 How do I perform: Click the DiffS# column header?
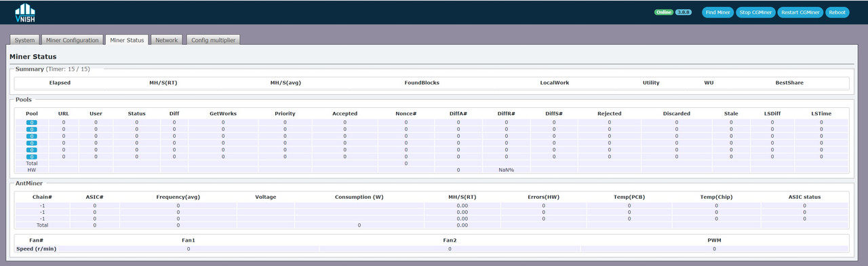click(554, 113)
